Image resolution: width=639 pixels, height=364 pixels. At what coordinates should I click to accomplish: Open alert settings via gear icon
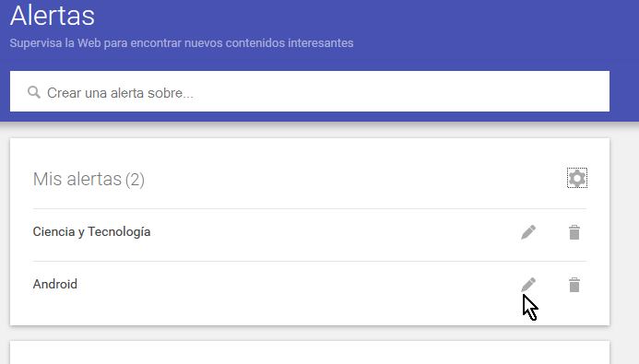[577, 178]
